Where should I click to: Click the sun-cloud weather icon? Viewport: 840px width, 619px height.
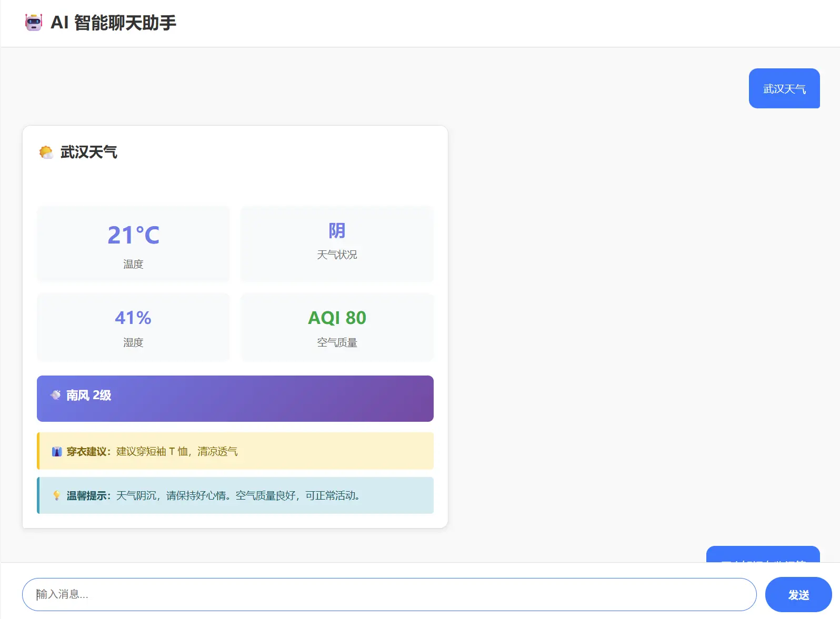tap(46, 153)
